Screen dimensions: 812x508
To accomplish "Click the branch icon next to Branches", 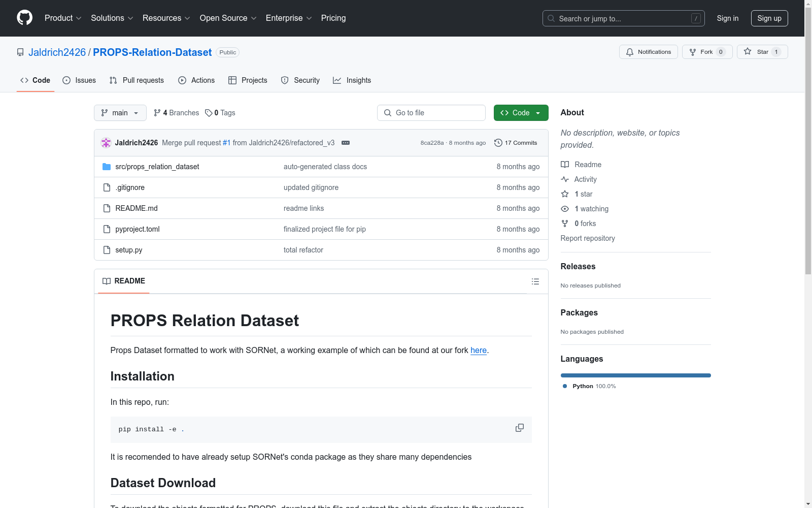I will pyautogui.click(x=157, y=113).
